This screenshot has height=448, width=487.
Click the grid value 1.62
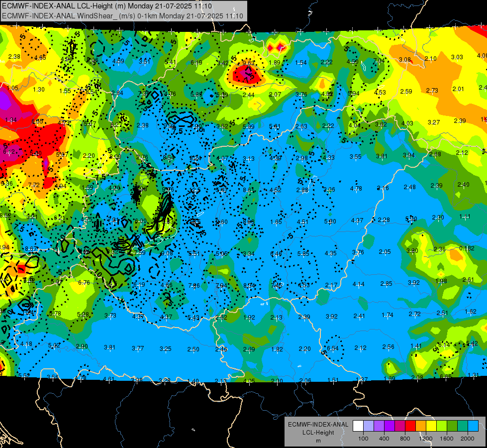(471, 312)
